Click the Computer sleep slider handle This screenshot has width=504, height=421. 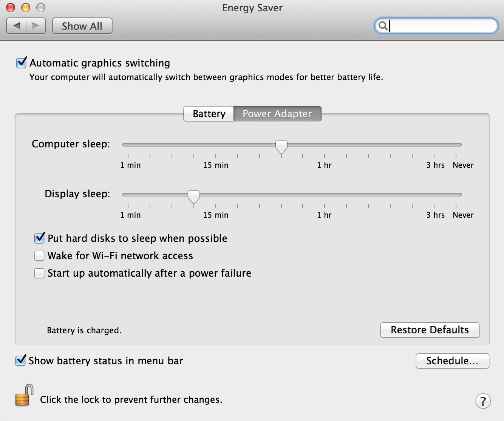(x=281, y=146)
